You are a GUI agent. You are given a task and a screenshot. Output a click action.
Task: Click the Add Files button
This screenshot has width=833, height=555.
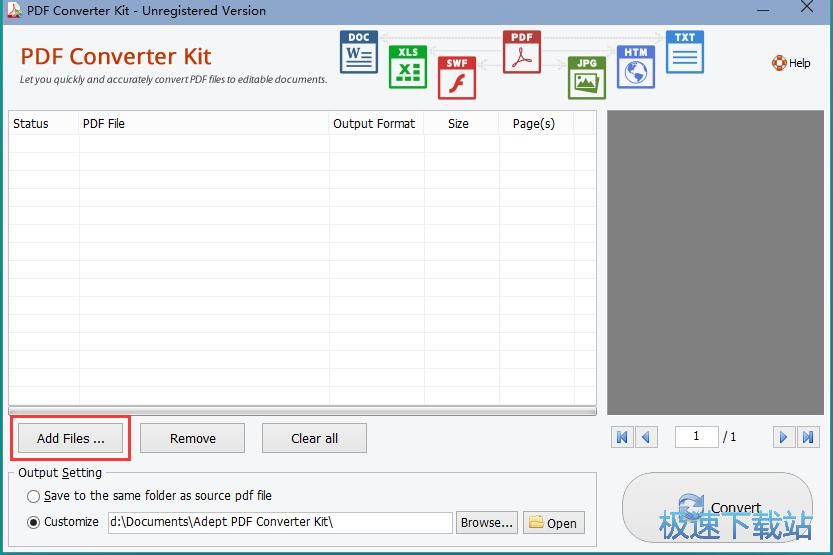[x=71, y=438]
